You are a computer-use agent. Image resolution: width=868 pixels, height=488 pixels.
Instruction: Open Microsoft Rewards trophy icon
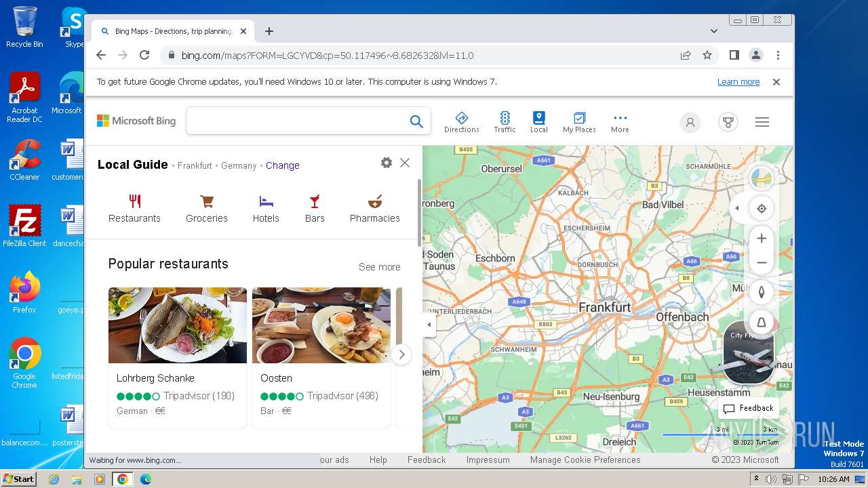point(728,122)
